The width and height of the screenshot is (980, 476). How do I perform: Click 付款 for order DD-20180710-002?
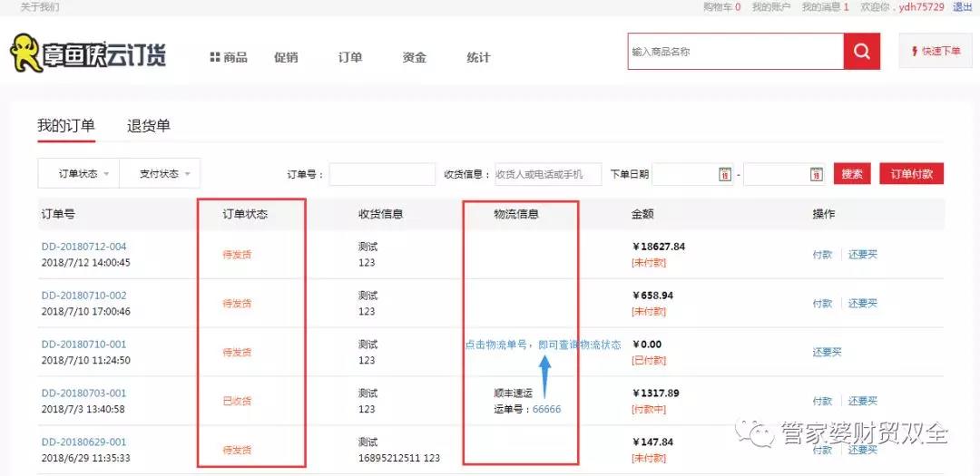click(x=822, y=303)
